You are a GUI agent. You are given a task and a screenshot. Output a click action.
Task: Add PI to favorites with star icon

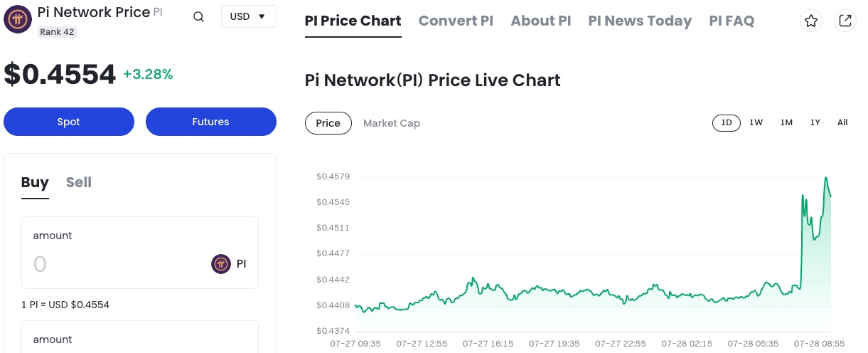(x=811, y=21)
